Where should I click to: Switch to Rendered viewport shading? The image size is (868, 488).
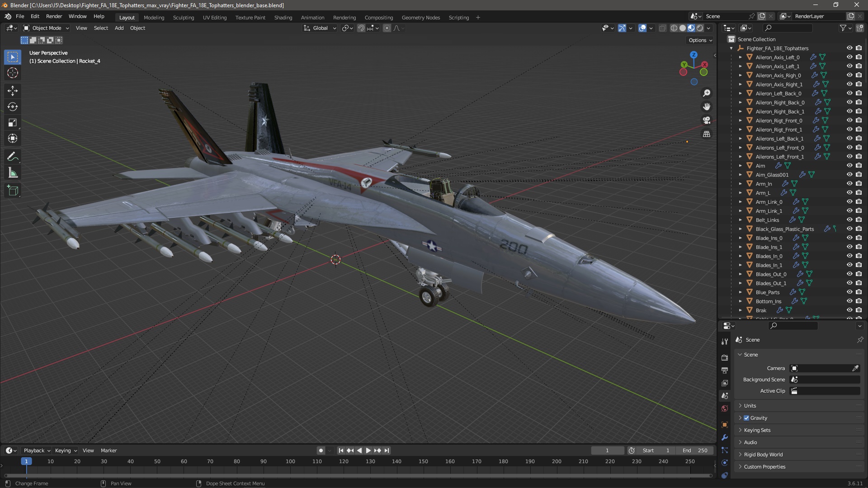(700, 28)
